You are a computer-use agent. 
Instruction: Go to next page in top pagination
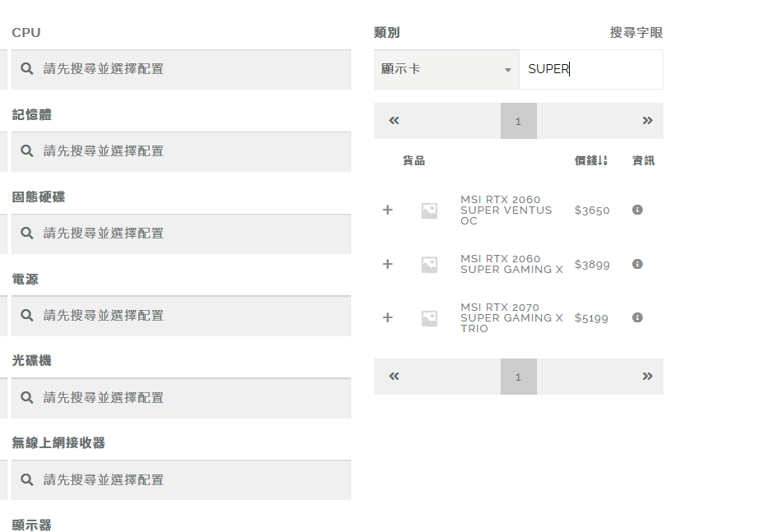point(647,121)
